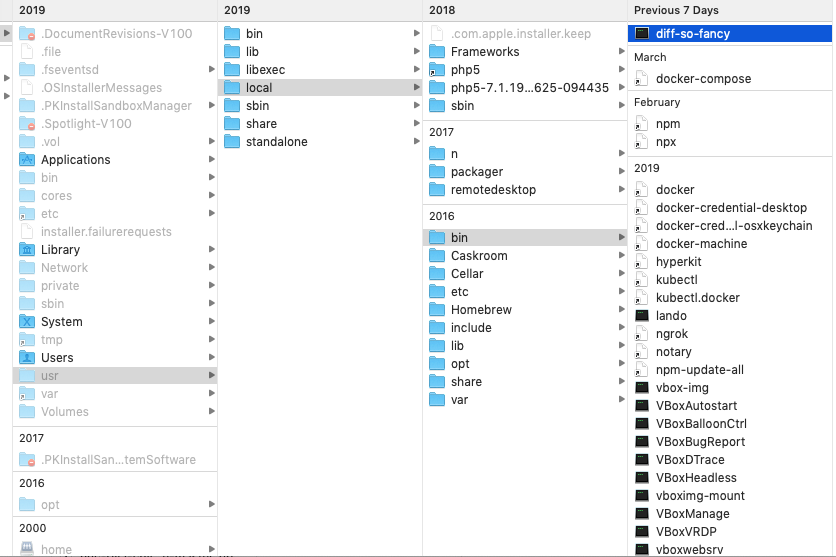Image resolution: width=836 pixels, height=557 pixels.
Task: Select the docker-compose alias file icon
Action: coord(641,79)
